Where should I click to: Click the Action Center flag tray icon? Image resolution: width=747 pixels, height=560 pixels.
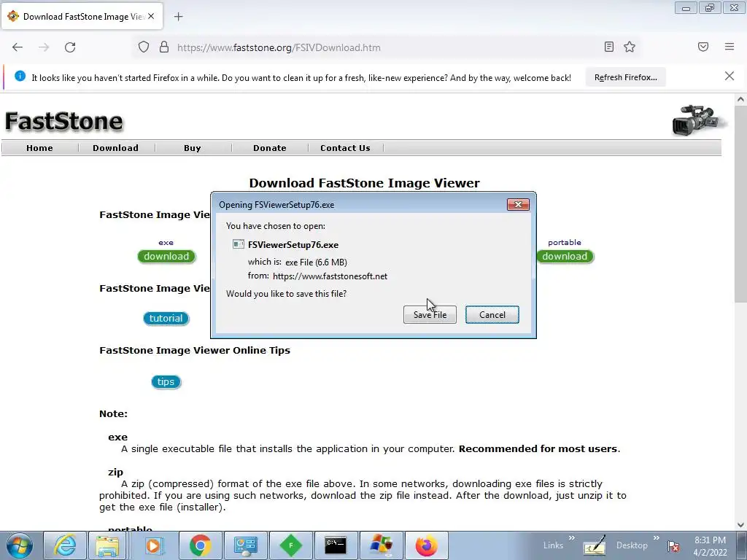tap(673, 546)
